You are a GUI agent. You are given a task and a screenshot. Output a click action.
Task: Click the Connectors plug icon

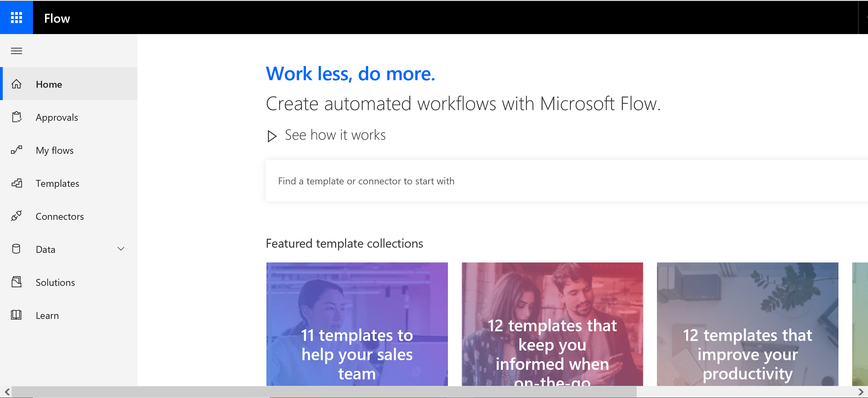pyautogui.click(x=17, y=216)
